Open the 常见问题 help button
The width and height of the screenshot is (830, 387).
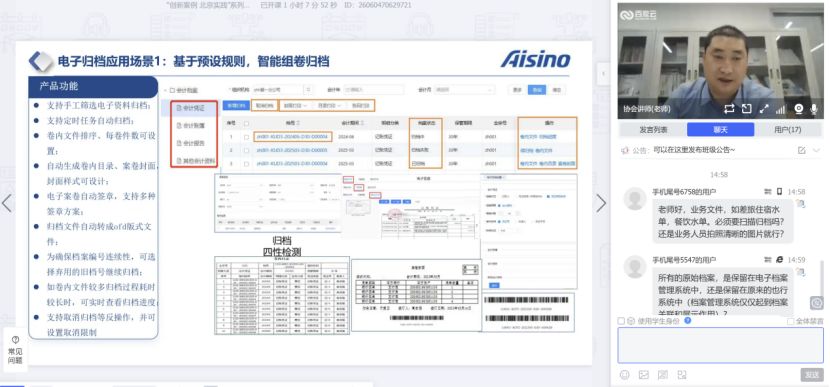pyautogui.click(x=15, y=350)
